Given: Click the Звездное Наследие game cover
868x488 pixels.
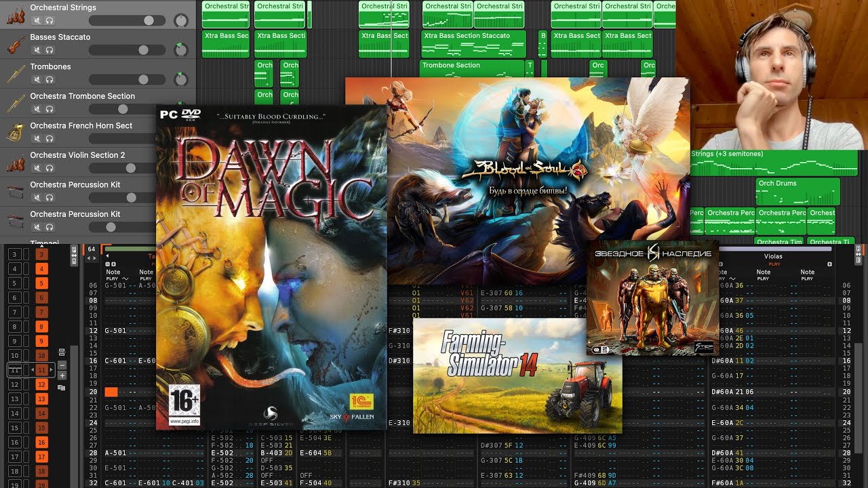Looking at the screenshot, I should [652, 298].
